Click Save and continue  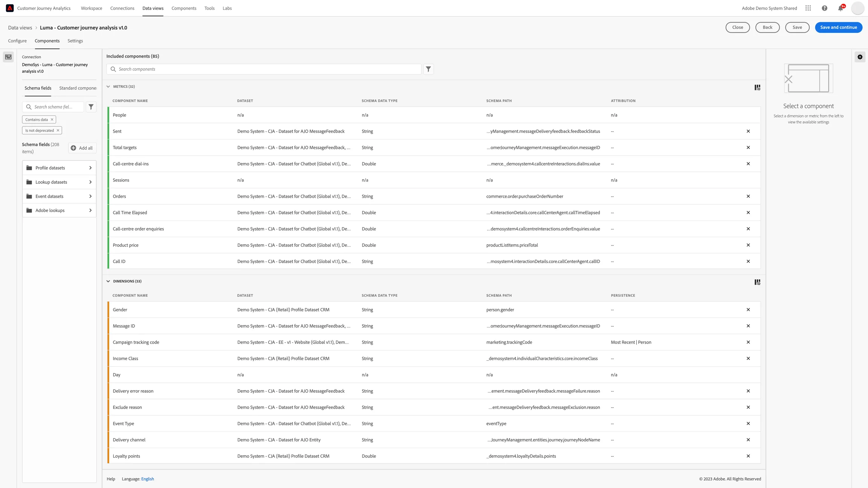pyautogui.click(x=839, y=27)
